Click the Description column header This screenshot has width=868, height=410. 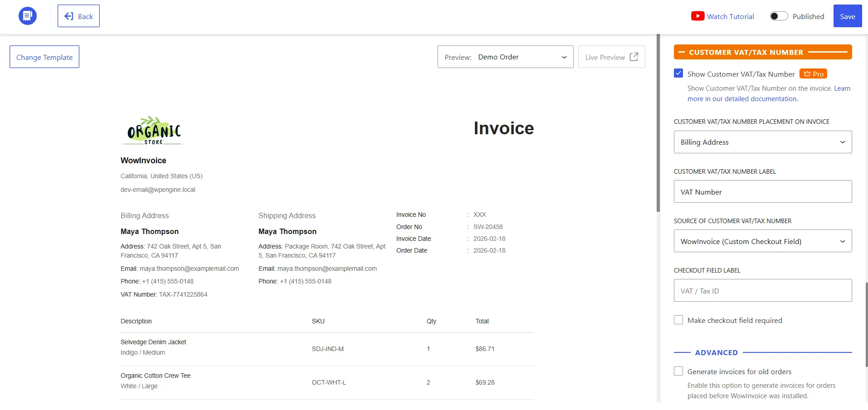(136, 321)
